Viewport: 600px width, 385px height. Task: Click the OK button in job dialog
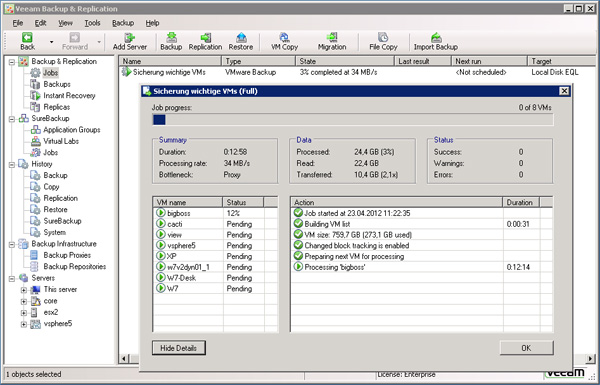coord(526,348)
